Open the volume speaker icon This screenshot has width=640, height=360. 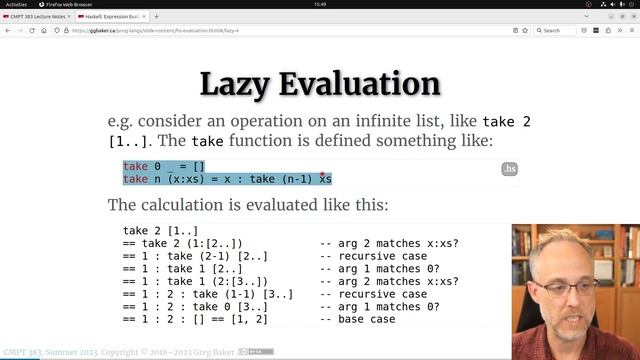point(613,4)
